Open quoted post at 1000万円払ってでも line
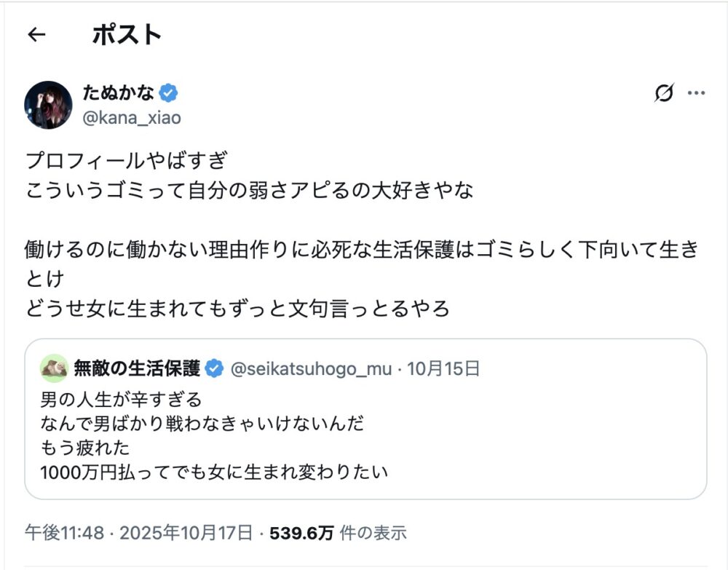728x570 pixels. [x=214, y=472]
